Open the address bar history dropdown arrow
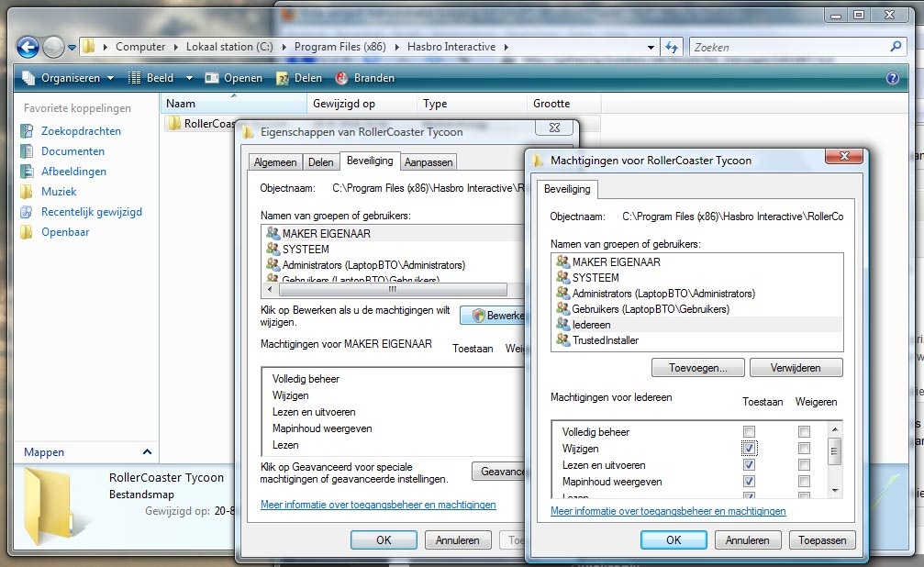This screenshot has width=924, height=567. pyautogui.click(x=651, y=47)
